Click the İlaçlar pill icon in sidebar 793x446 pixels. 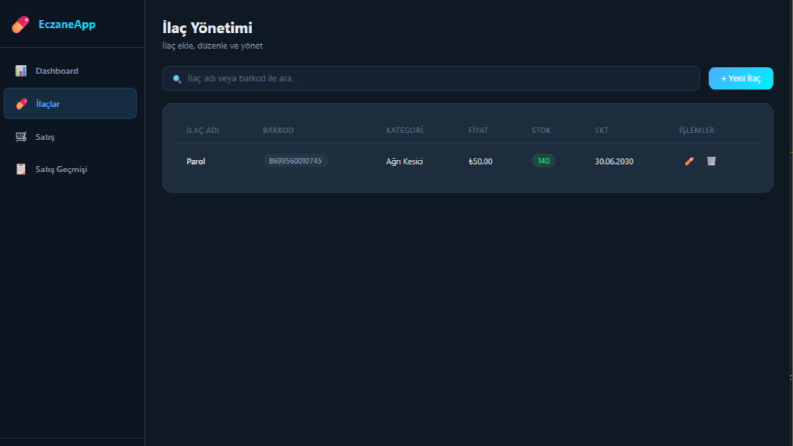[21, 104]
